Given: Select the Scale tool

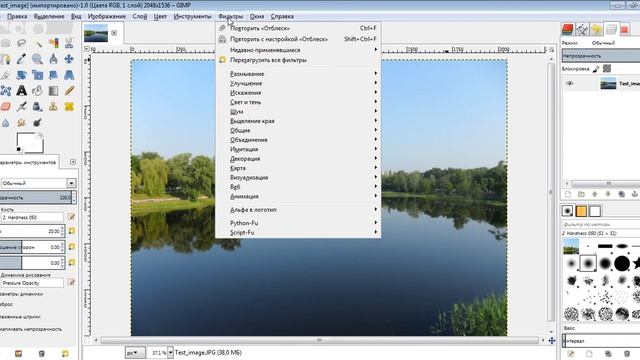Looking at the screenshot, I should click(38, 75).
